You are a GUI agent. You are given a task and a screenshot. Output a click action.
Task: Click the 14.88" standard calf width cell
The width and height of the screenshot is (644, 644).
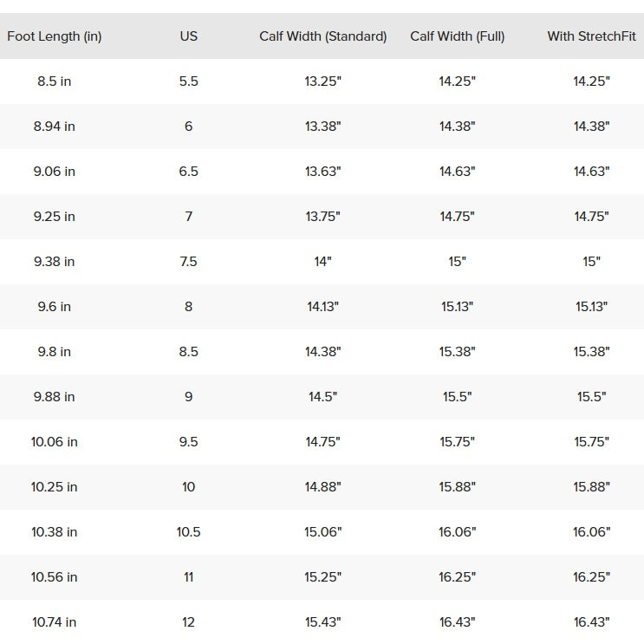(x=322, y=487)
